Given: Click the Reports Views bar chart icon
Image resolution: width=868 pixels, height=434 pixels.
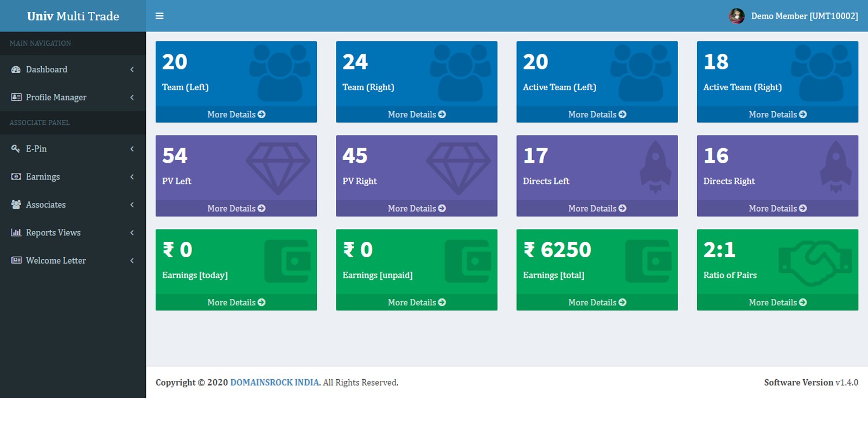Looking at the screenshot, I should point(16,232).
